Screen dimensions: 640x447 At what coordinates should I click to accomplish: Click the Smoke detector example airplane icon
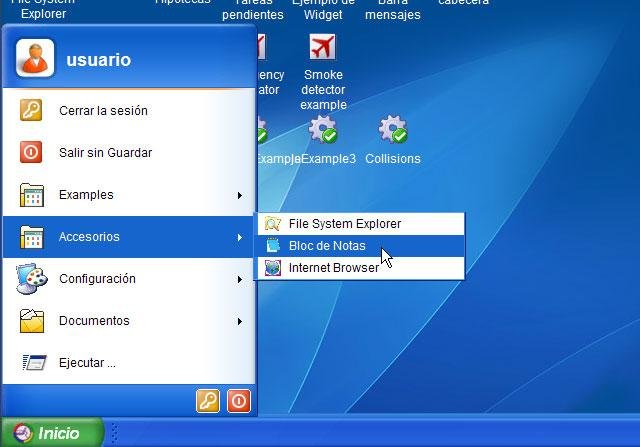point(322,47)
